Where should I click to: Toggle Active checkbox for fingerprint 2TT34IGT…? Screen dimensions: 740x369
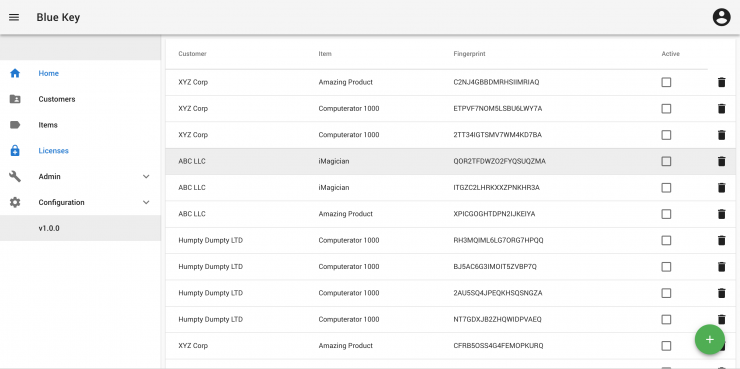click(x=666, y=135)
